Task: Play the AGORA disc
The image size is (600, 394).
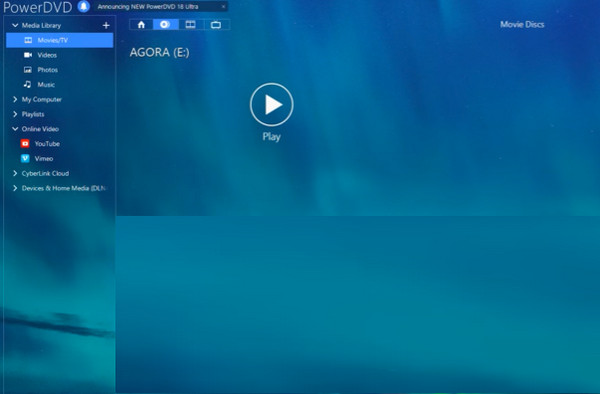Action: coord(272,104)
